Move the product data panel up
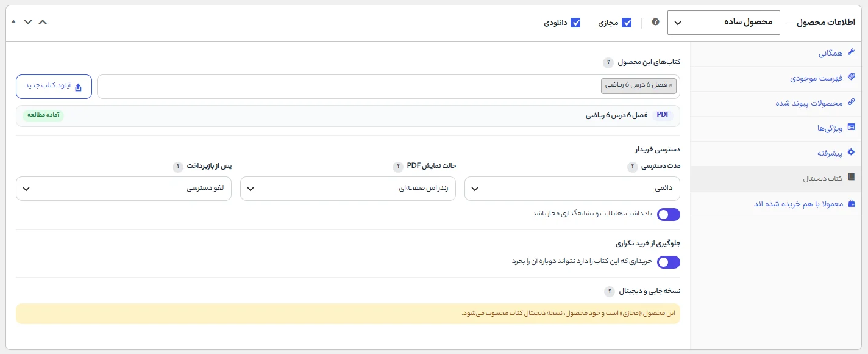Viewport: 868px width, 354px height. (x=43, y=22)
